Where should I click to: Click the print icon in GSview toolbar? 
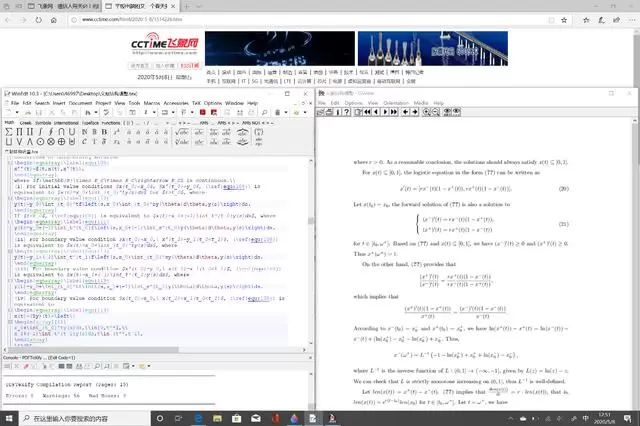(329, 112)
